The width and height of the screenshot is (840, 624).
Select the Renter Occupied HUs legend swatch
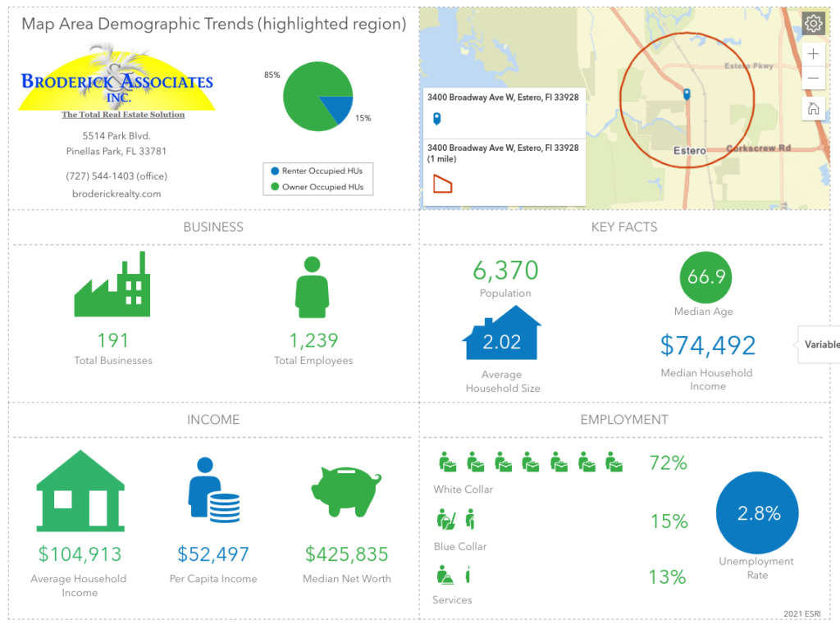tap(275, 171)
